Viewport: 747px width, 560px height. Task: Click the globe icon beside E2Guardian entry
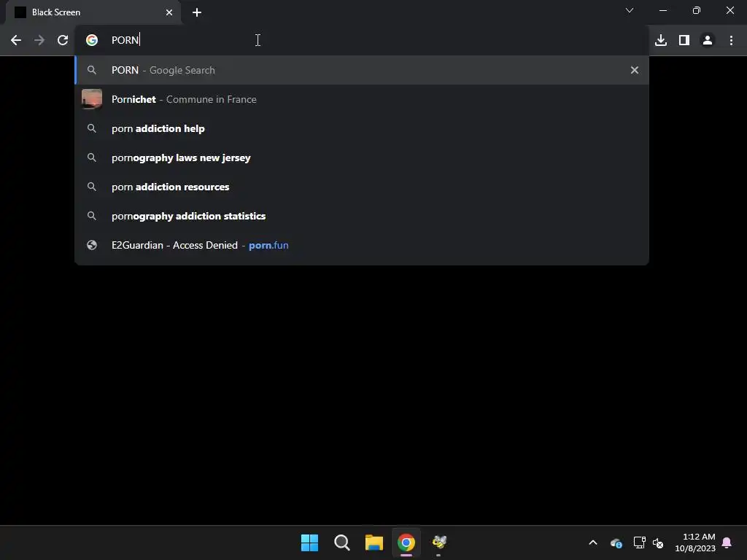click(x=91, y=245)
